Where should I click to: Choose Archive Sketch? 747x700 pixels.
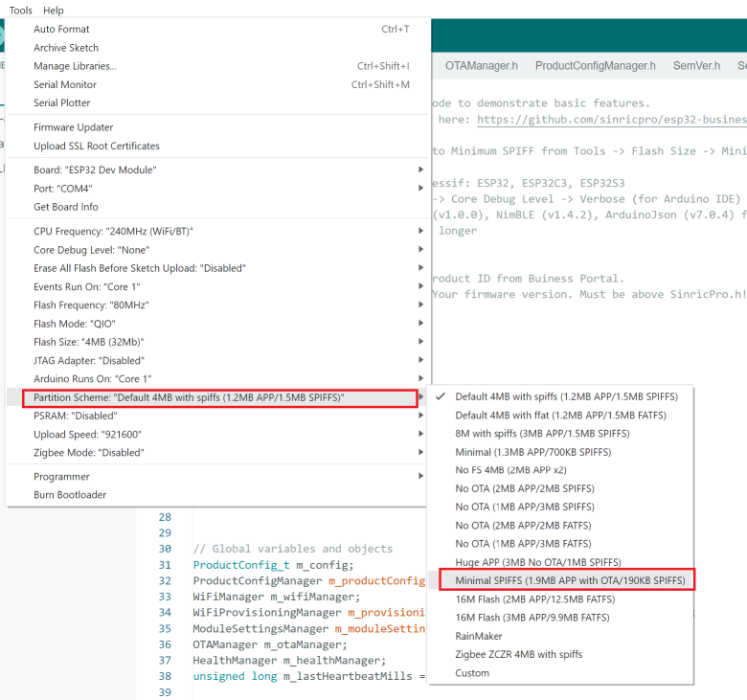(217, 48)
